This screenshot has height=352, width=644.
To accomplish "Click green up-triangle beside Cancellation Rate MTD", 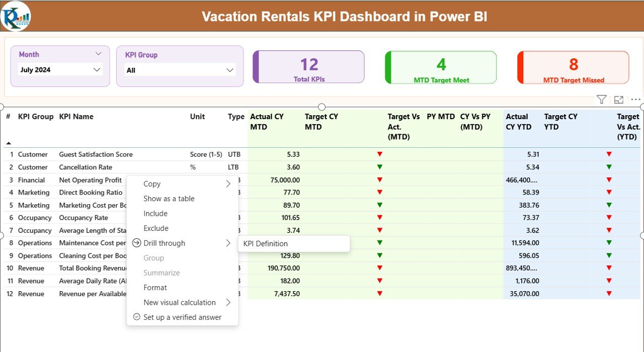I will tap(380, 167).
